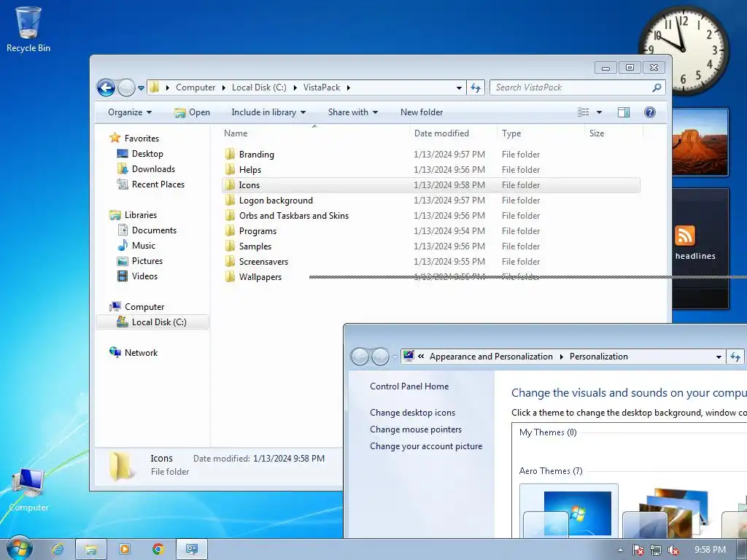747x560 pixels.
Task: Sort by Type column header
Action: (541, 133)
